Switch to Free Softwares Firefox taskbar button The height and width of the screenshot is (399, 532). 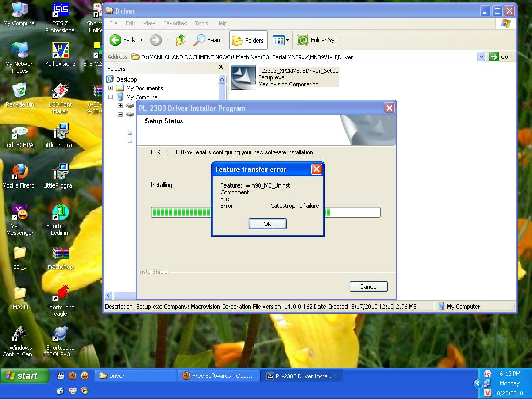pos(218,376)
